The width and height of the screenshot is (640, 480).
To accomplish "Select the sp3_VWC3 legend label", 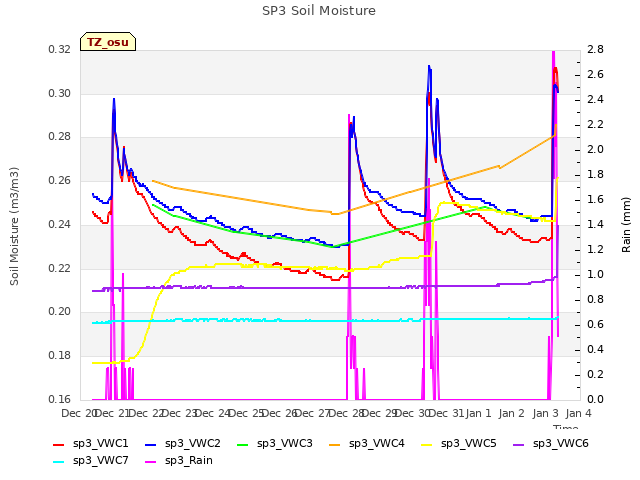I will point(284,444).
